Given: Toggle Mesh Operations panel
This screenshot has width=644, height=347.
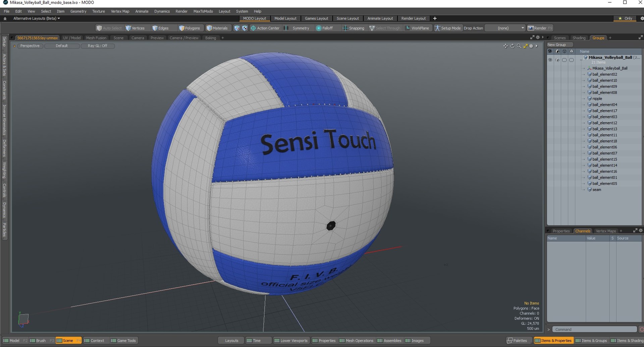Looking at the screenshot, I should tap(356, 341).
